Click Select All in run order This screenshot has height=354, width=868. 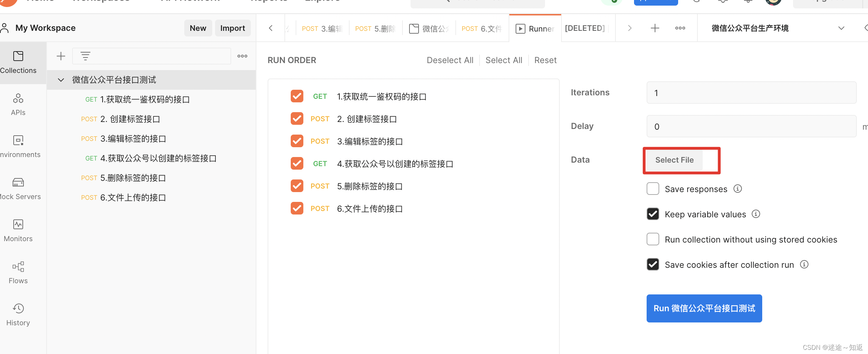point(504,60)
